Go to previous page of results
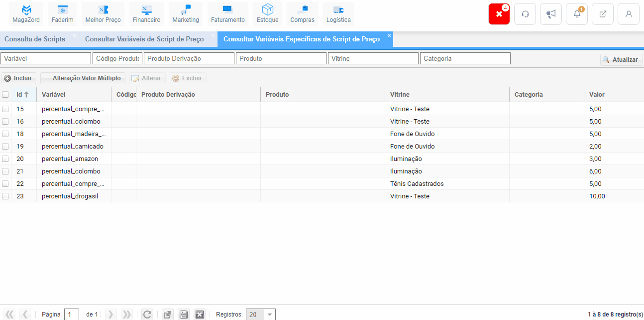The width and height of the screenshot is (644, 320). point(25,315)
